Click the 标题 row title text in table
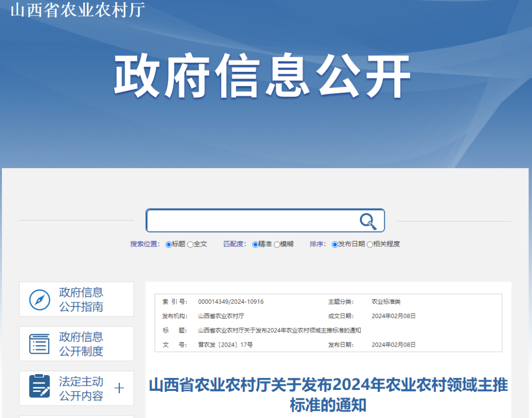 coord(280,330)
